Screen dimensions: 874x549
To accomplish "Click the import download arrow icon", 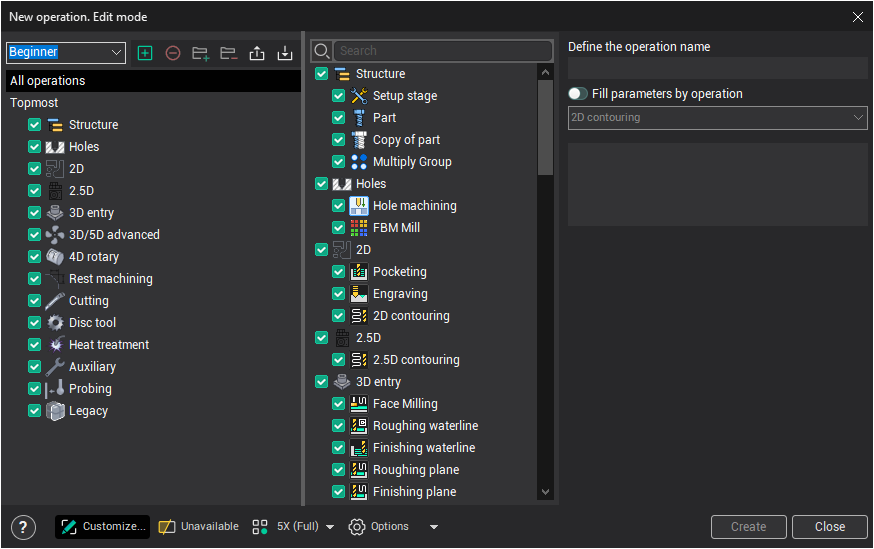I will coord(285,53).
